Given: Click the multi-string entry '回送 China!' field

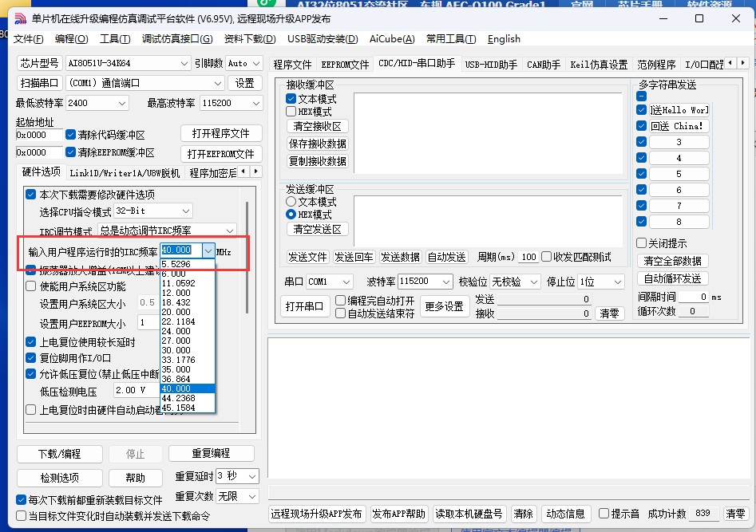Looking at the screenshot, I should (x=679, y=126).
